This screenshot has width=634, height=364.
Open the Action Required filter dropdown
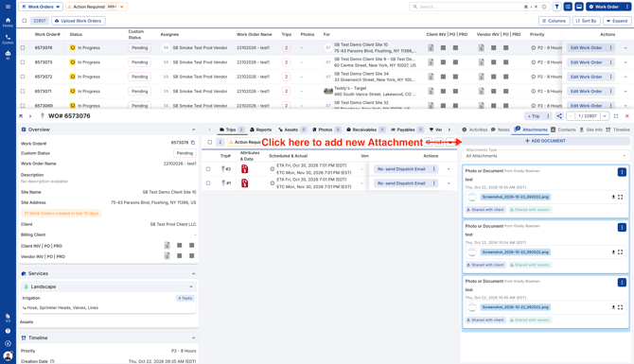point(97,7)
